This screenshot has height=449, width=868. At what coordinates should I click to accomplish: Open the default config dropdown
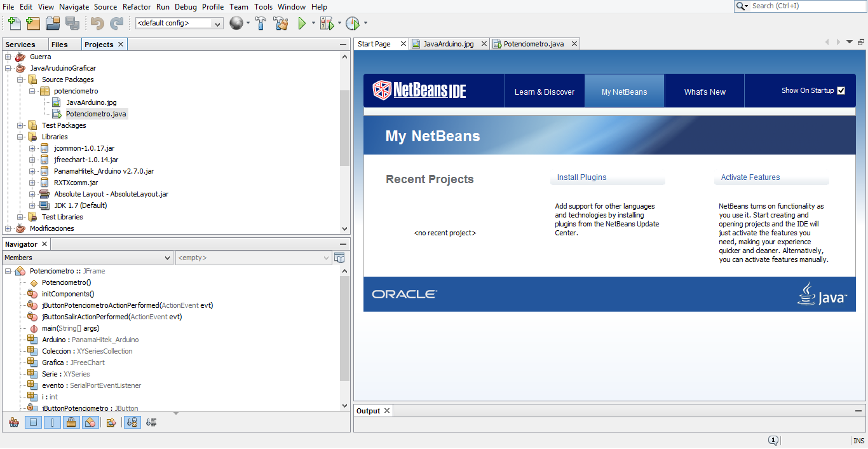pos(179,24)
